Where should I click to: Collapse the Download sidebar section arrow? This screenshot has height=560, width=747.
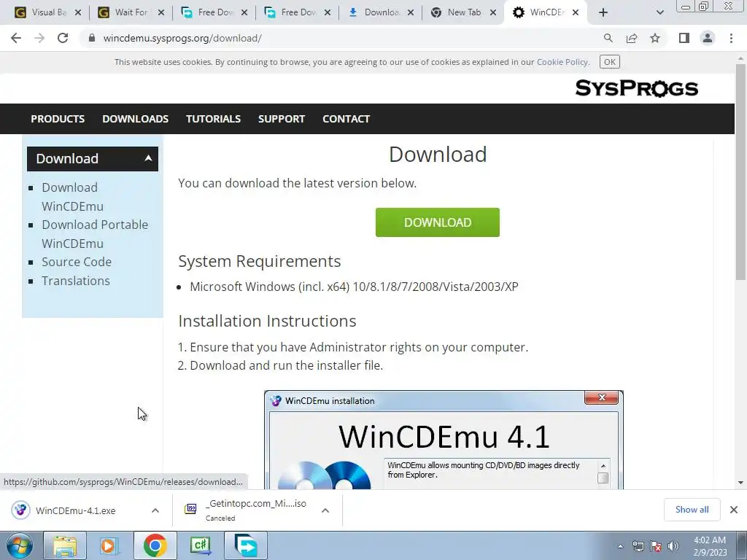tap(148, 158)
